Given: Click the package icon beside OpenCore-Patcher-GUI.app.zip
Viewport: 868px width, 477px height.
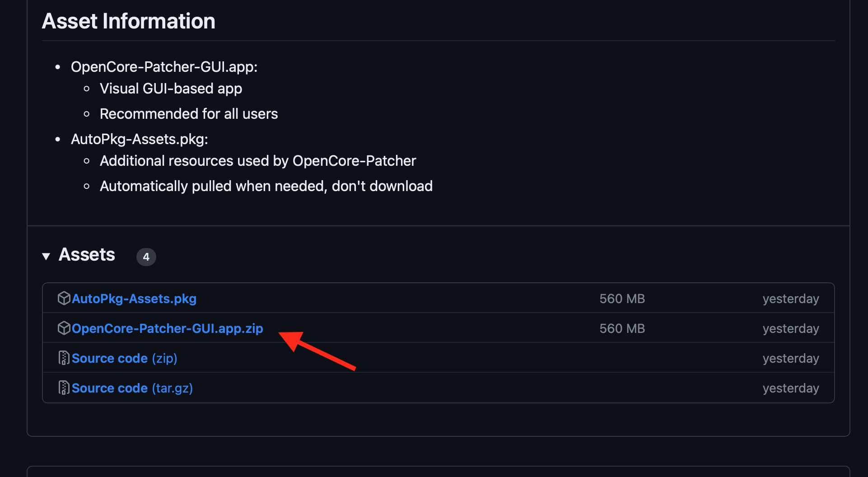Looking at the screenshot, I should (x=64, y=328).
